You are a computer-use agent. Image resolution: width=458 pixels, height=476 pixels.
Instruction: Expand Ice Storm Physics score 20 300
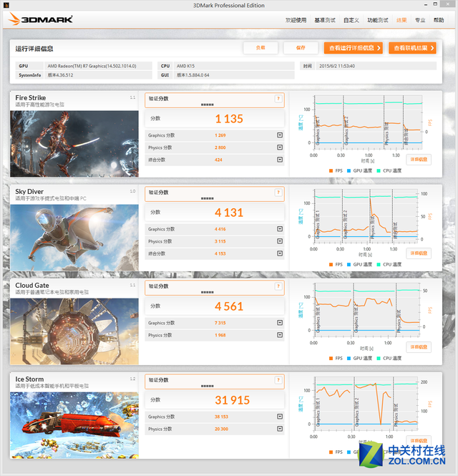[280, 429]
